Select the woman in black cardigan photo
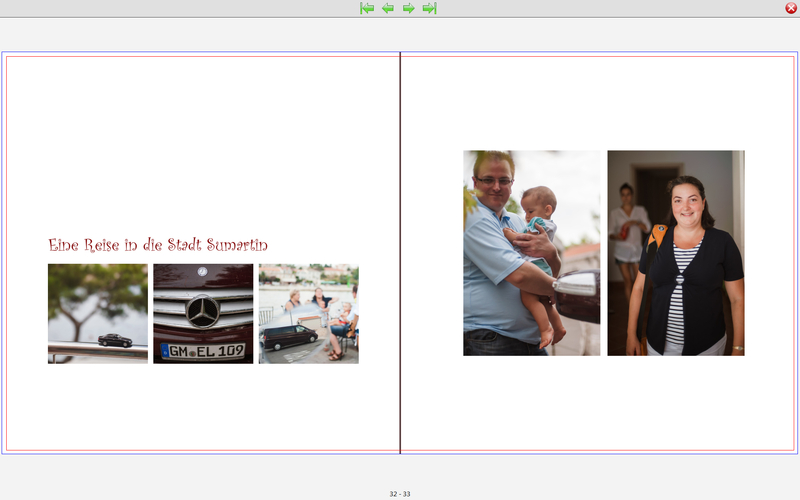The image size is (800, 500). [x=676, y=253]
